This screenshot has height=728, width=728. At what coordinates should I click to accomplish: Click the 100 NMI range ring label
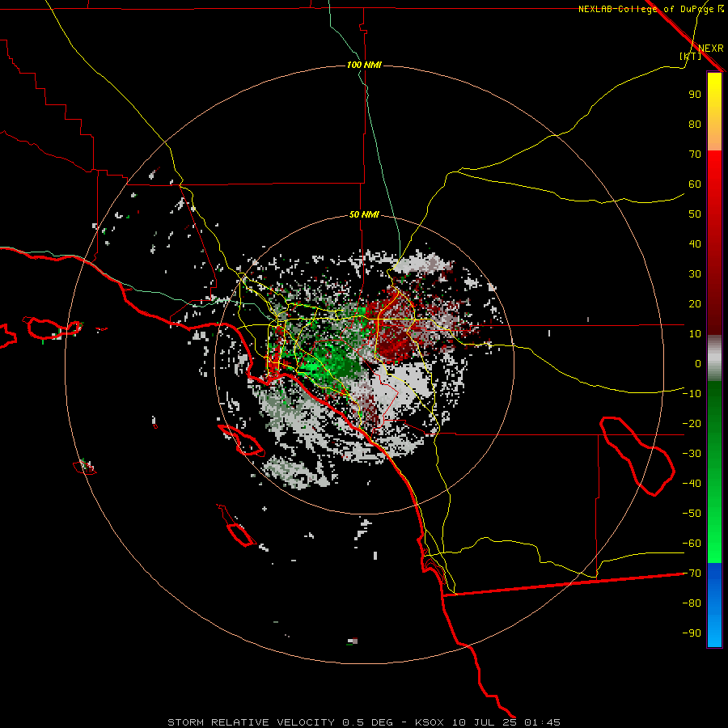(x=364, y=65)
